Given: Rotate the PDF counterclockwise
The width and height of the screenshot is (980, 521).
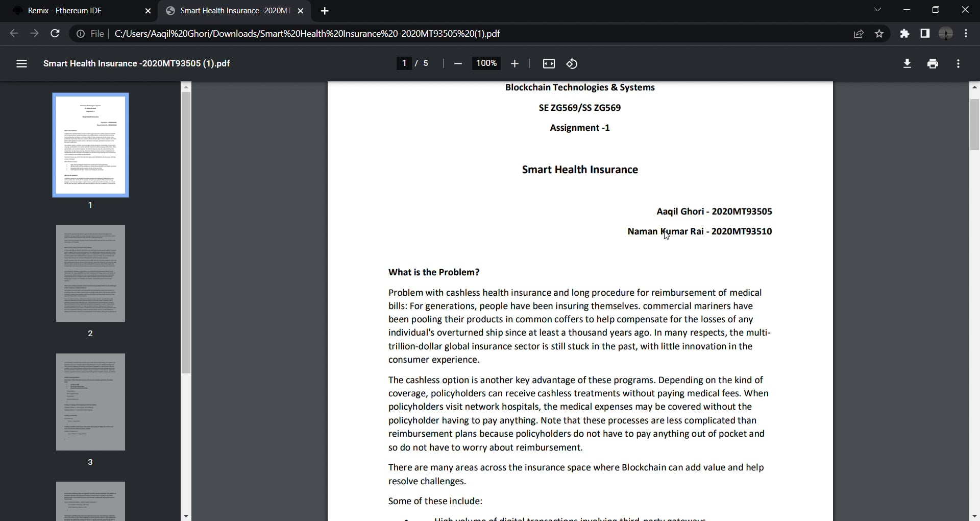Looking at the screenshot, I should (x=571, y=63).
